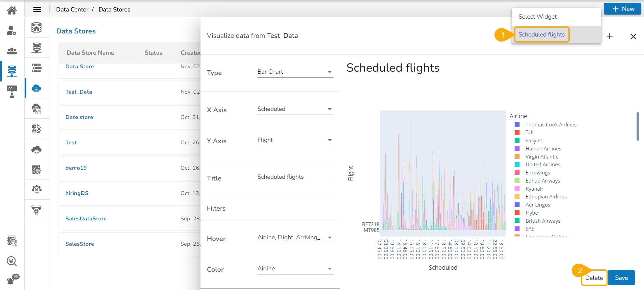
Task: Toggle Etihad Airways legend entry
Action: 543,181
